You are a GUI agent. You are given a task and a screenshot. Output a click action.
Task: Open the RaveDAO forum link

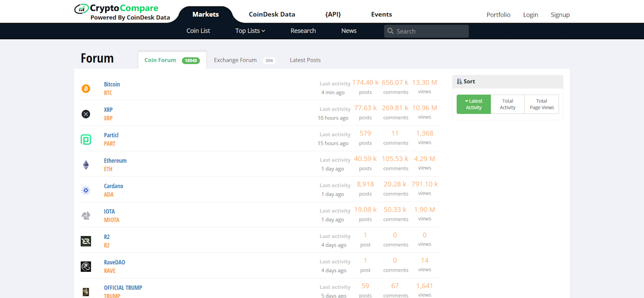click(x=114, y=262)
